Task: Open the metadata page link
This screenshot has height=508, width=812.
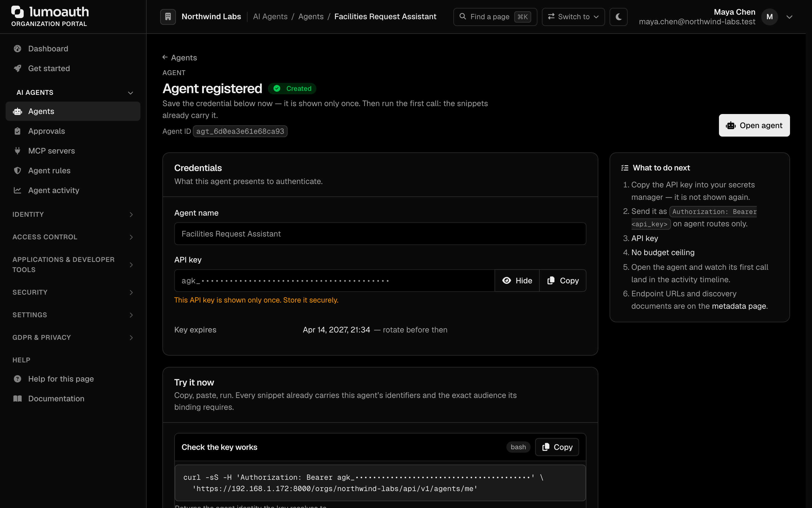Action: coord(739,306)
